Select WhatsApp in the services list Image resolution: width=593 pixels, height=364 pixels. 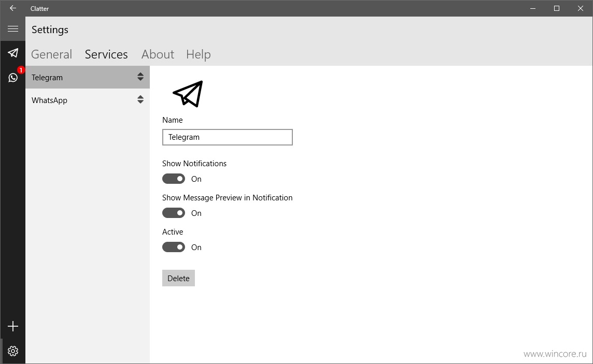[x=88, y=100]
